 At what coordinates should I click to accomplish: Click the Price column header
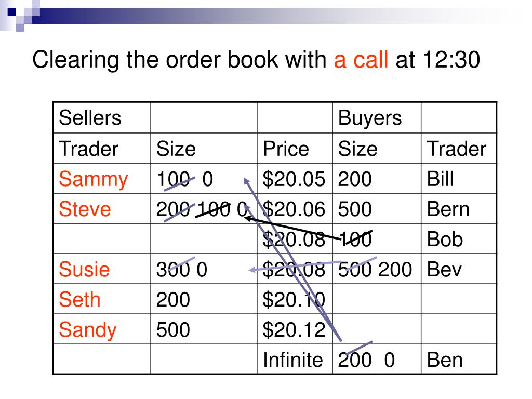click(295, 148)
